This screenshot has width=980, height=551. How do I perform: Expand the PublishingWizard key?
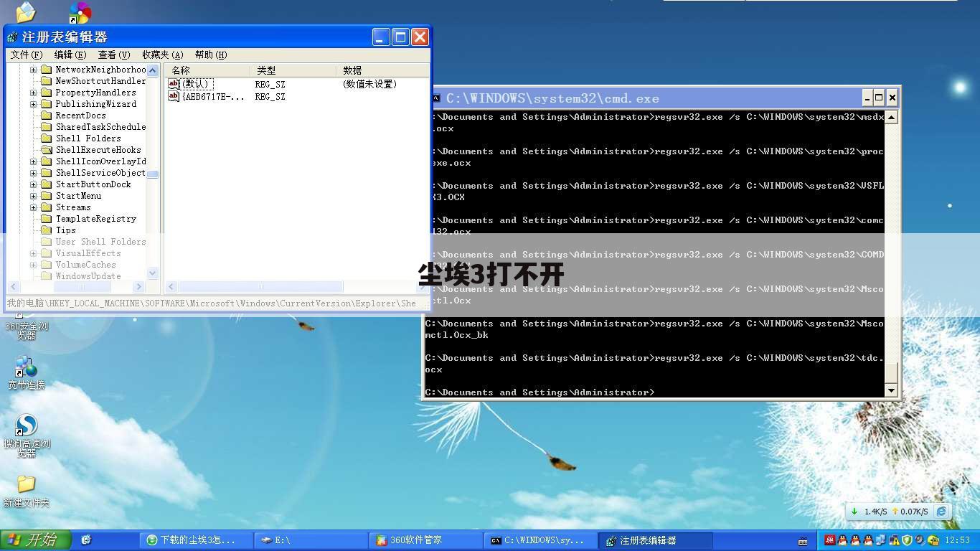coord(33,104)
